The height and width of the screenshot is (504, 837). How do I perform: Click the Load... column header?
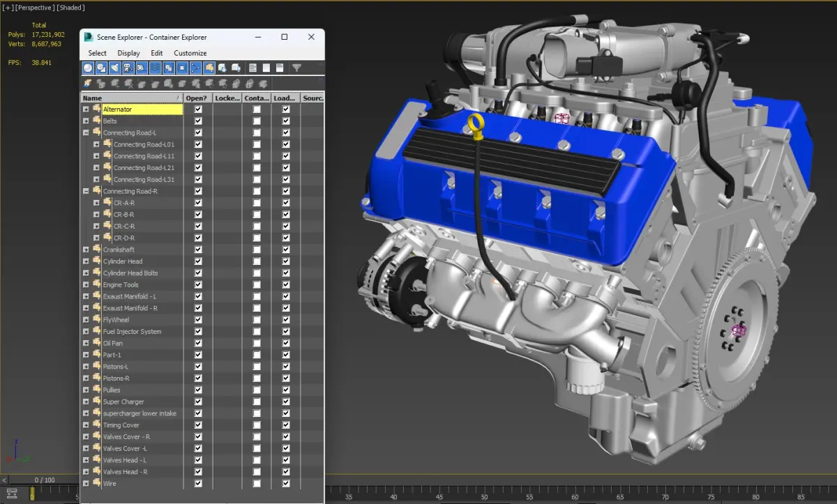tap(286, 98)
